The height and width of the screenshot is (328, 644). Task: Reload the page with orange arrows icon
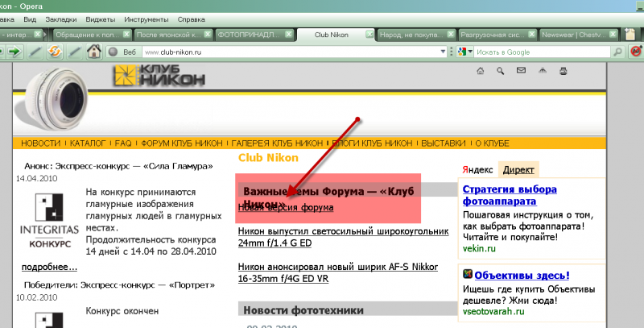click(55, 52)
